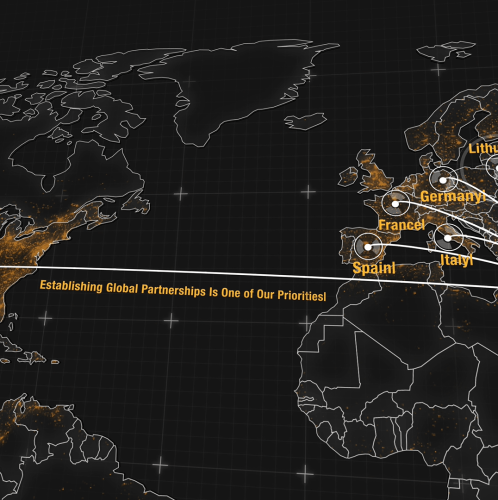Image resolution: width=498 pixels, height=500 pixels.
Task: Click the partially visible Lithuania label
Action: click(483, 148)
